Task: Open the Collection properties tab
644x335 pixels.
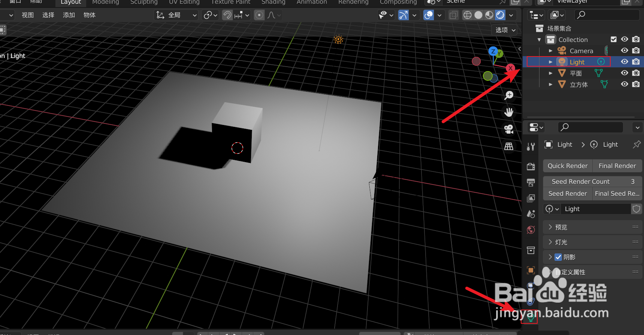Action: tap(531, 250)
